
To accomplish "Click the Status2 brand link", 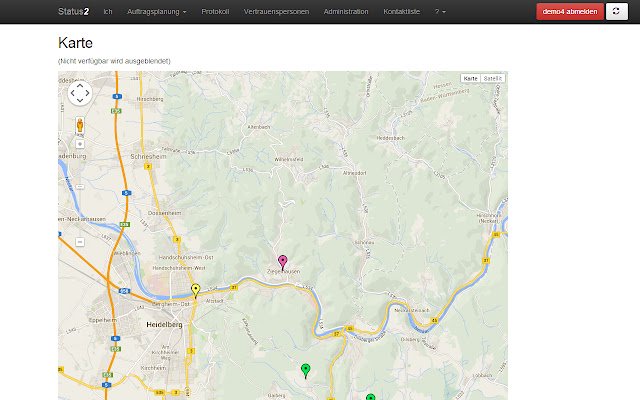I will (x=73, y=11).
